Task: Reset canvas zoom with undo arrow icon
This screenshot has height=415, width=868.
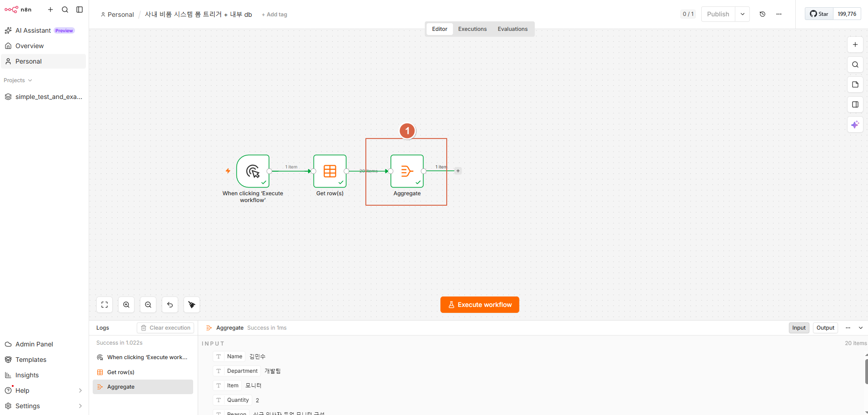Action: point(170,305)
